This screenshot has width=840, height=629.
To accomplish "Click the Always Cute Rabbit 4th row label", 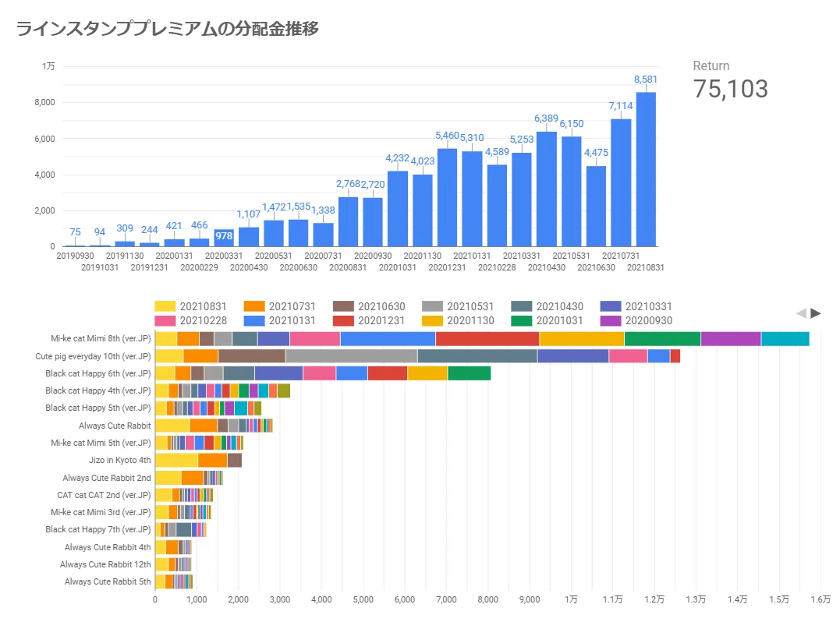I will [108, 547].
